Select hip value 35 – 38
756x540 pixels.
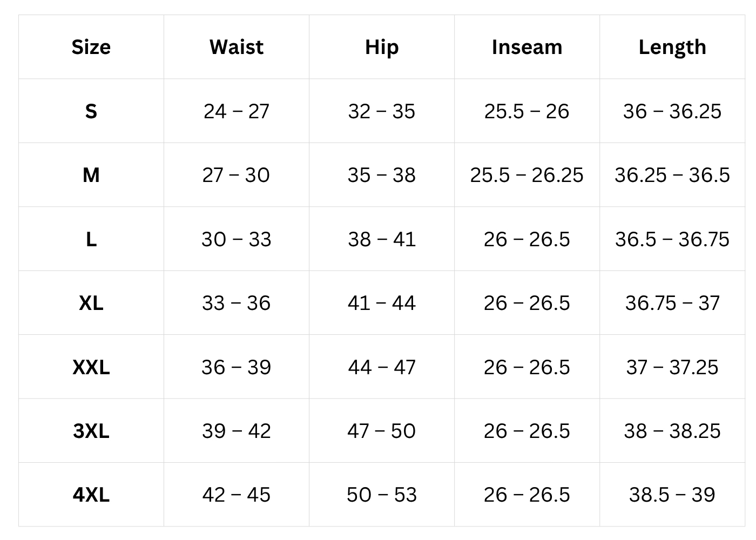[x=382, y=175]
